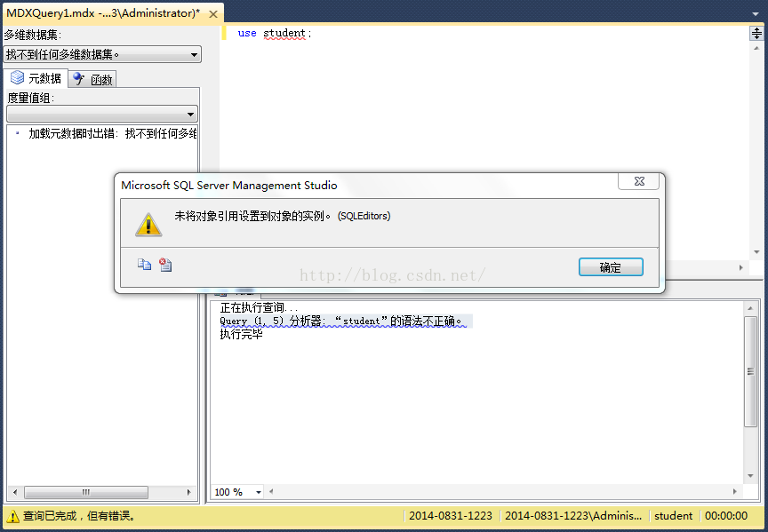The width and height of the screenshot is (768, 532).
Task: Click the editor horizontal scroll right arrow
Action: pyautogui.click(x=740, y=267)
